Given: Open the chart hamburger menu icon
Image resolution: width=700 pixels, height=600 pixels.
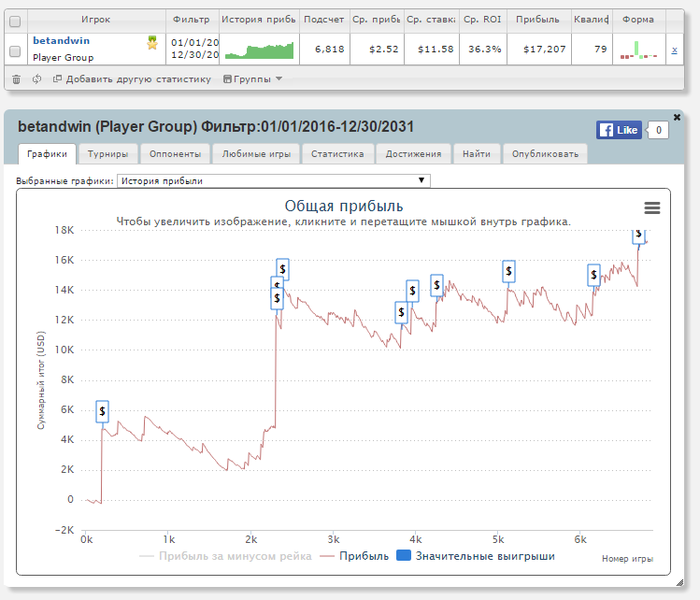Looking at the screenshot, I should click(x=652, y=208).
